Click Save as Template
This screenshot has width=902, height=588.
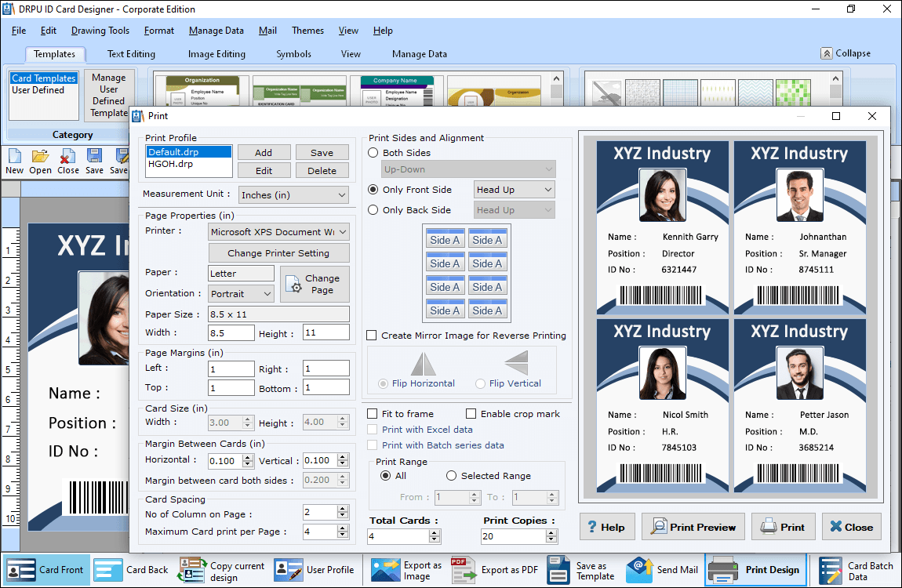581,570
